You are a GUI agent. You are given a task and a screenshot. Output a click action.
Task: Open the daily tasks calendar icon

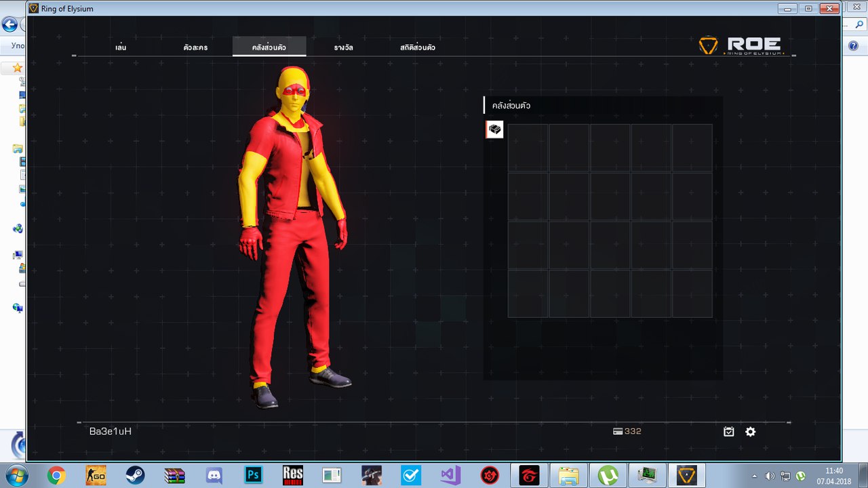tap(729, 432)
